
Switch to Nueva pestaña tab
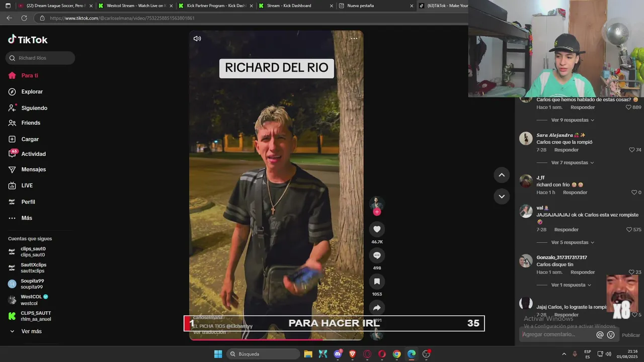(x=375, y=6)
